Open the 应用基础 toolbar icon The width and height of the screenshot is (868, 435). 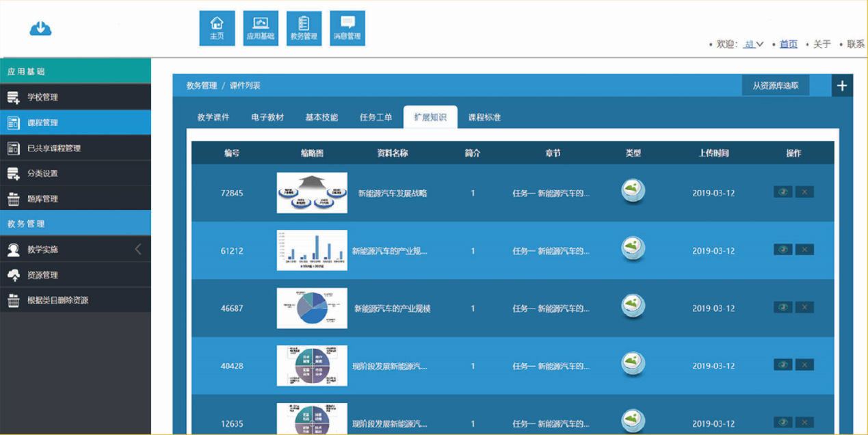pyautogui.click(x=261, y=29)
